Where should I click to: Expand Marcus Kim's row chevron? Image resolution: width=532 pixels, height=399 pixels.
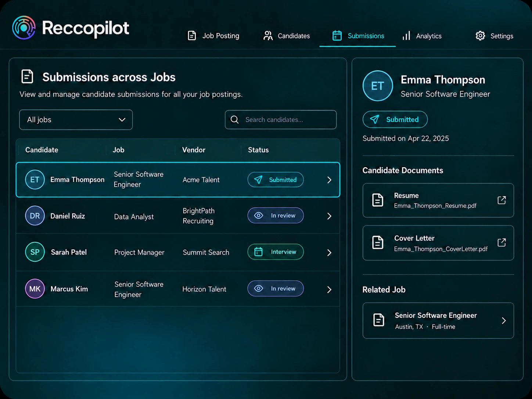click(x=329, y=290)
